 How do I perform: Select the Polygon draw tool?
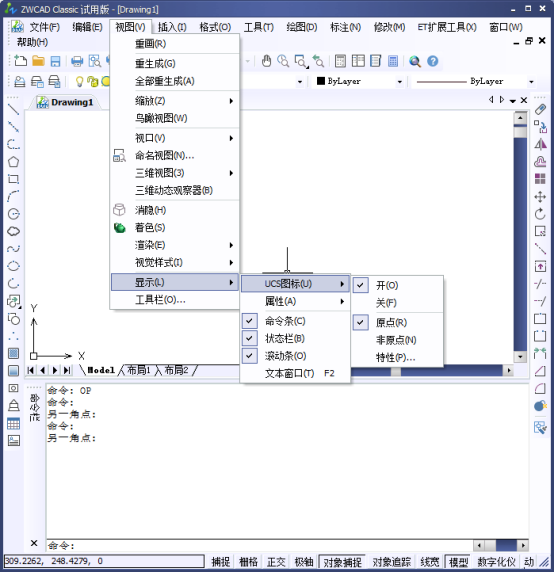pos(13,162)
